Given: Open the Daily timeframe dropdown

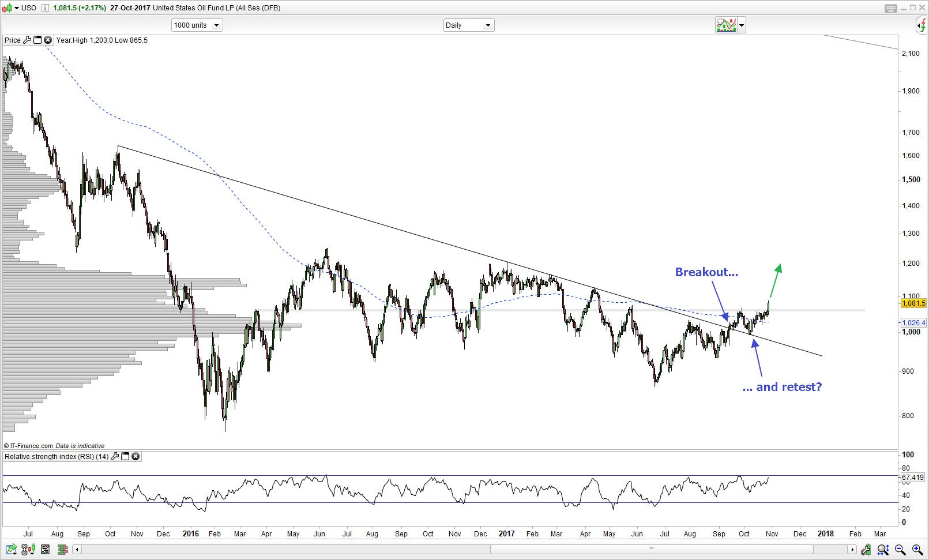Looking at the screenshot, I should [x=468, y=25].
